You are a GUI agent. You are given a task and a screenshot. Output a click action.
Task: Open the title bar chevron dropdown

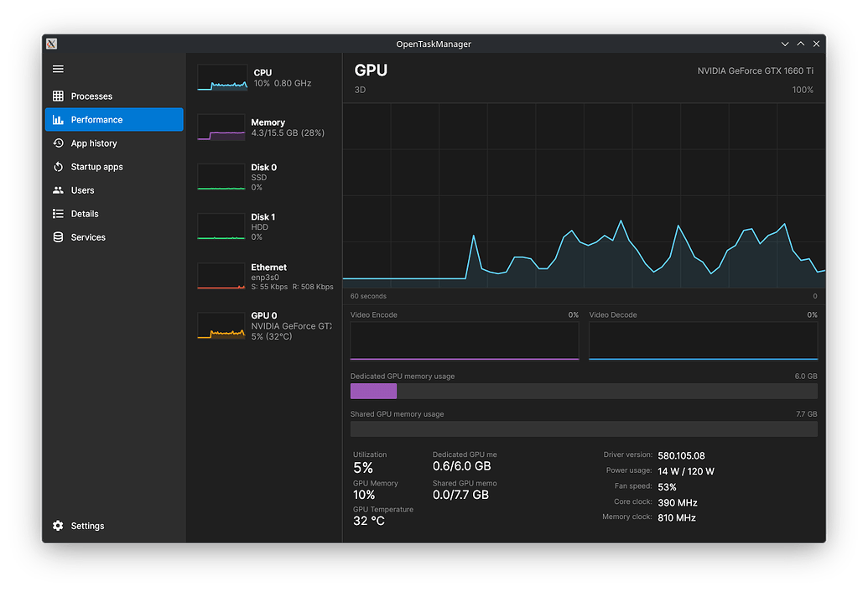click(784, 43)
